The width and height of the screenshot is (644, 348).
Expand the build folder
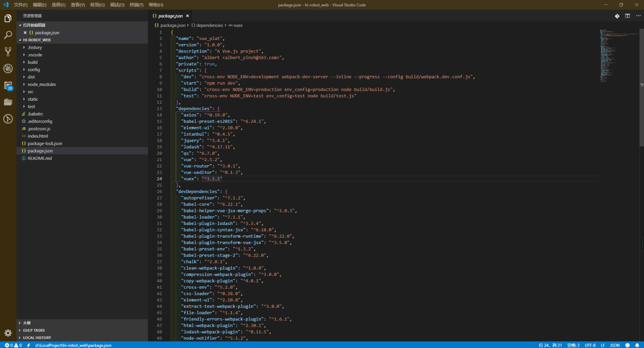82,62
